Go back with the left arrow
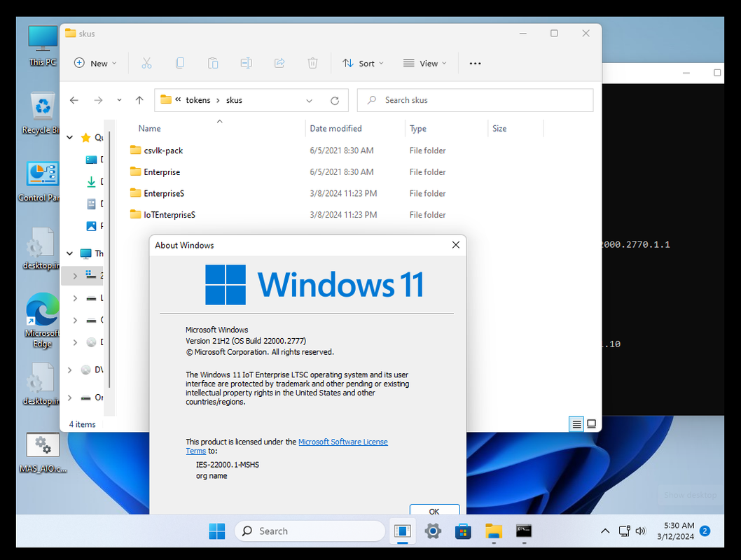Screen dimensions: 741x560 tap(74, 100)
